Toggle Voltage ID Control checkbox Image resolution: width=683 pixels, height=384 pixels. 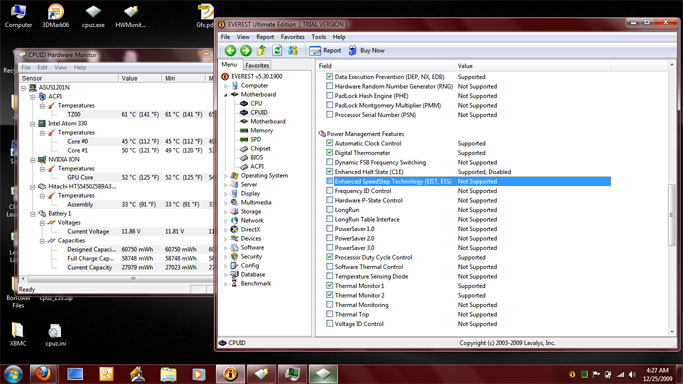coord(330,324)
